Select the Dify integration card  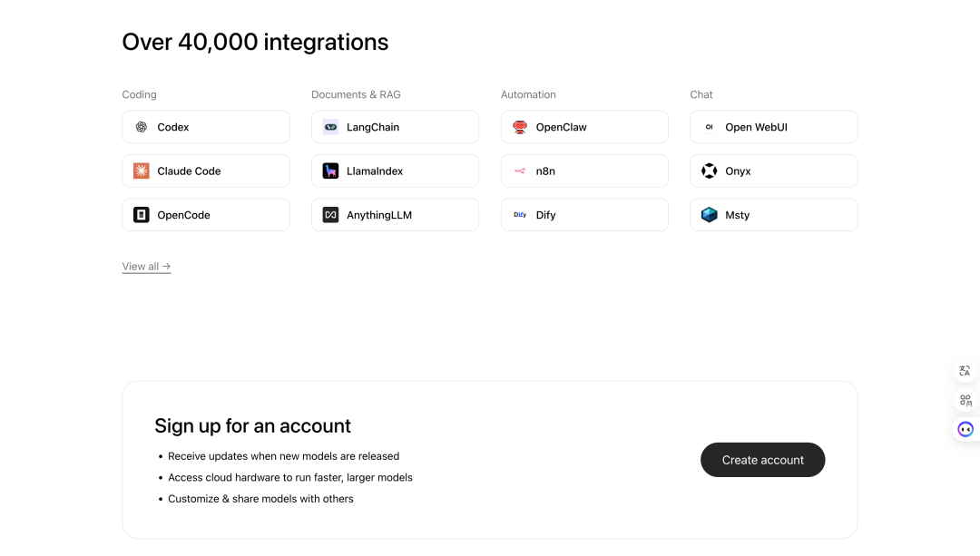pos(585,215)
